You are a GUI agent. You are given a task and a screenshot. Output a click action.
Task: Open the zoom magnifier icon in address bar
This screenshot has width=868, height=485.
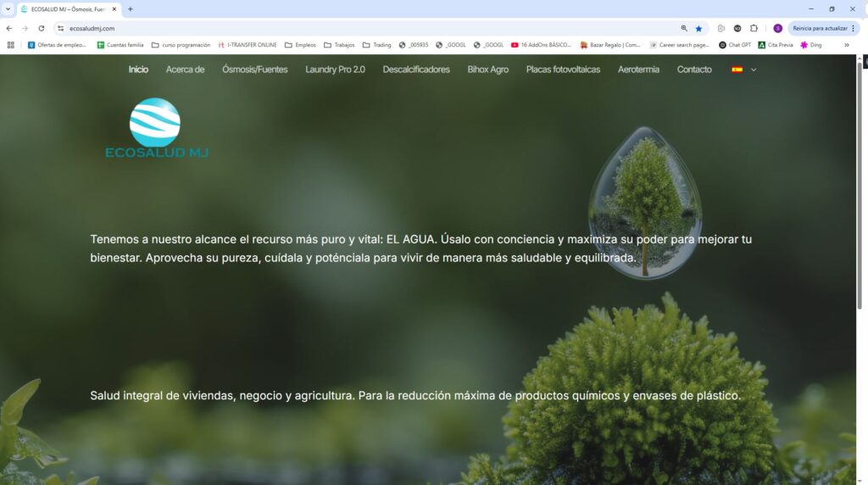pyautogui.click(x=684, y=28)
